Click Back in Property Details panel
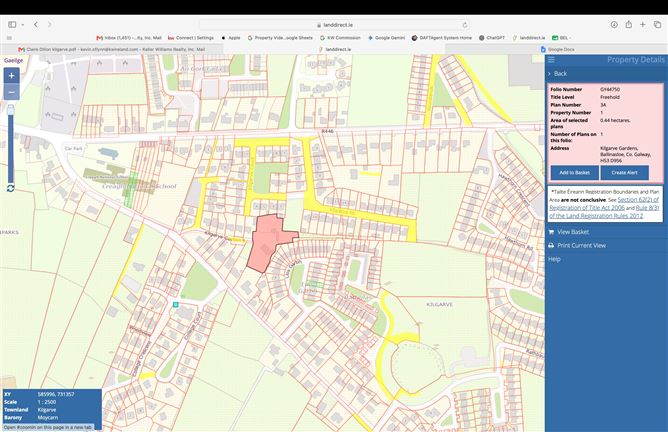668x432 pixels. click(560, 74)
